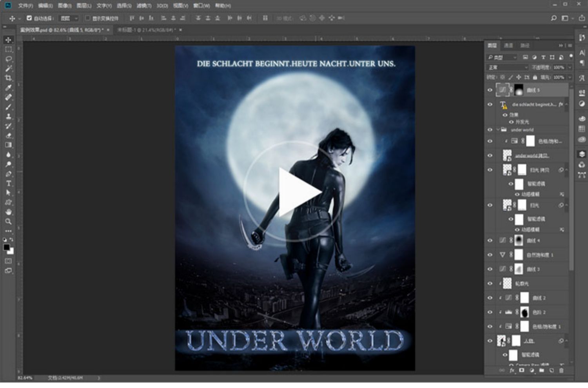Select the Clone Stamp tool
This screenshot has width=588, height=388.
(8, 117)
